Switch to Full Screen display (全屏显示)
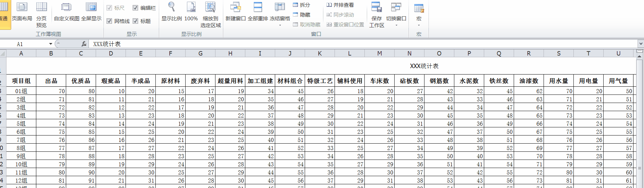This screenshot has height=188, width=644. click(x=91, y=13)
